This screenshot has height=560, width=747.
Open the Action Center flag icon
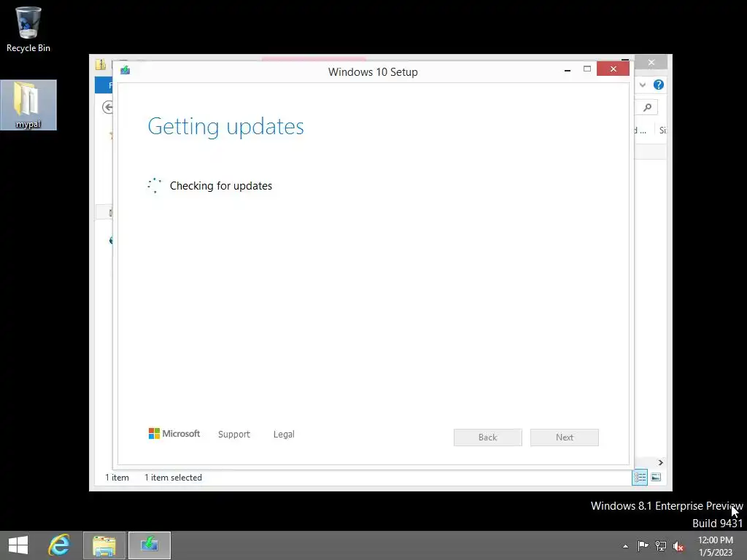(x=643, y=545)
